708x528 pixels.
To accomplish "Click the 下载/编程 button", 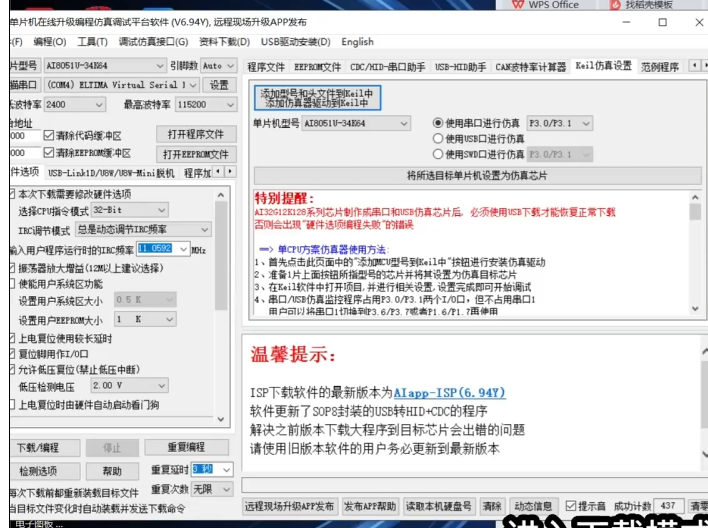I will (x=45, y=448).
